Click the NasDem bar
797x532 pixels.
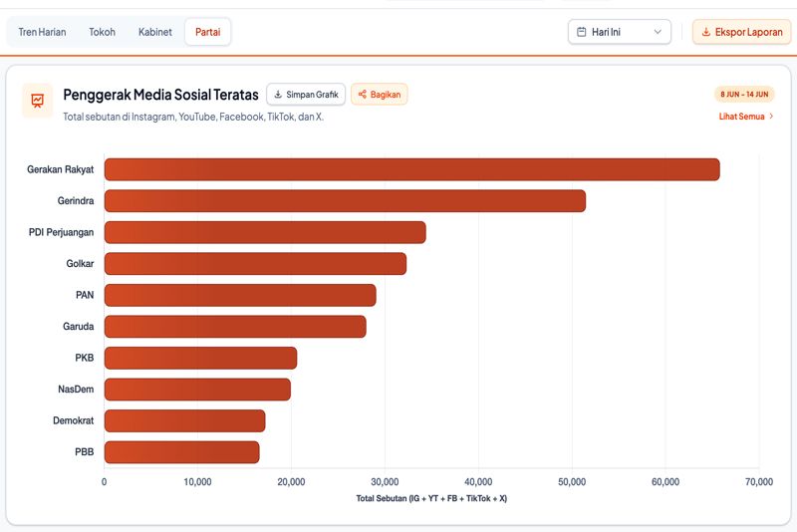pos(197,390)
